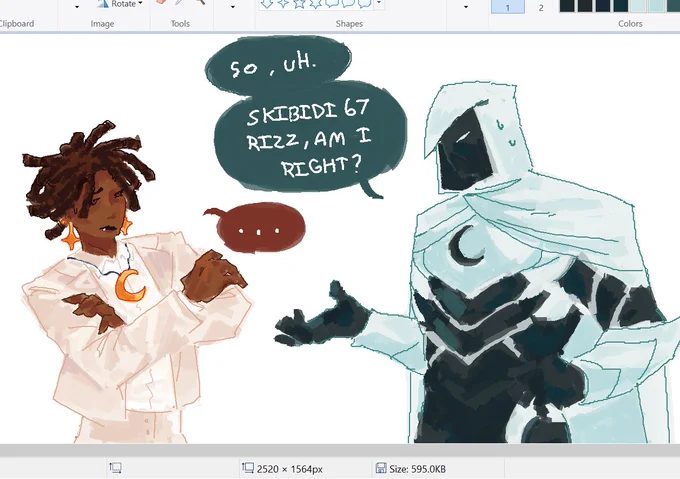Pick the dark navy blue color swatch
This screenshot has width=680, height=479.
click(604, 5)
